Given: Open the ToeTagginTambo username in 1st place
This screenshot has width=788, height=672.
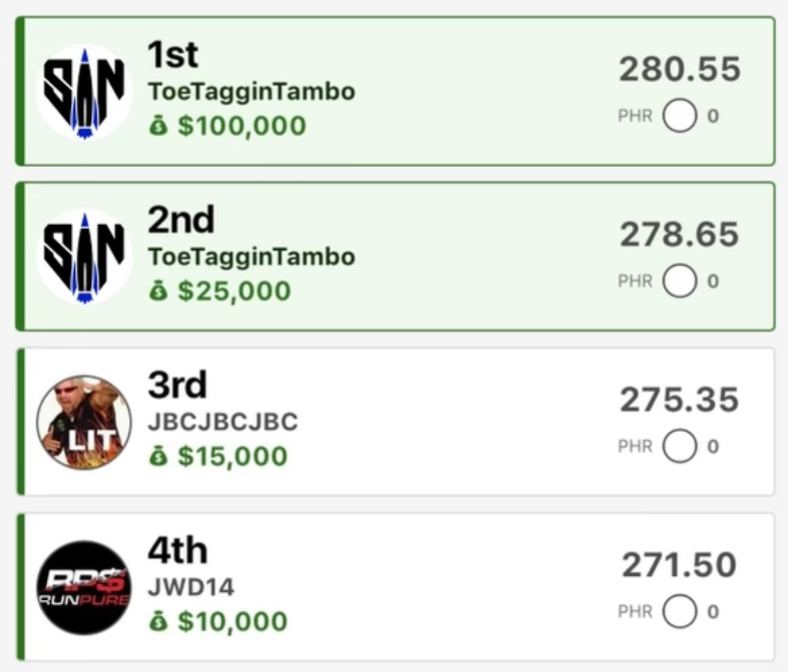Looking at the screenshot, I should [x=251, y=92].
